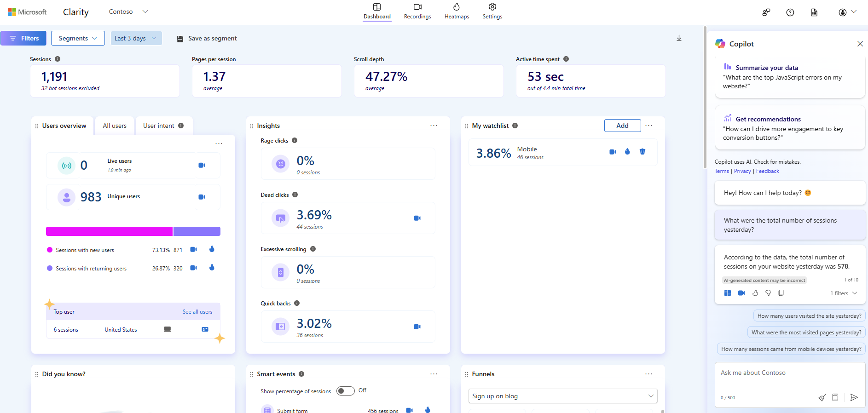Screen dimensions: 868x413
Task: Delete the Mobile watchlist item
Action: click(642, 151)
